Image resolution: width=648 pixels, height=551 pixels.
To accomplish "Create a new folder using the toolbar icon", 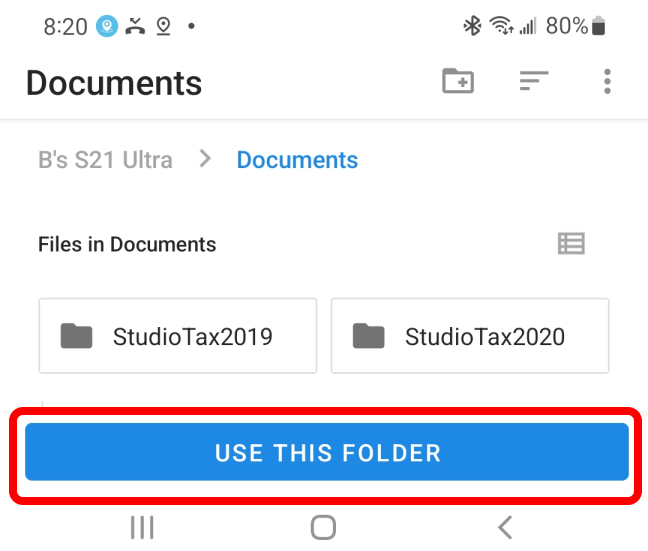I will point(458,81).
